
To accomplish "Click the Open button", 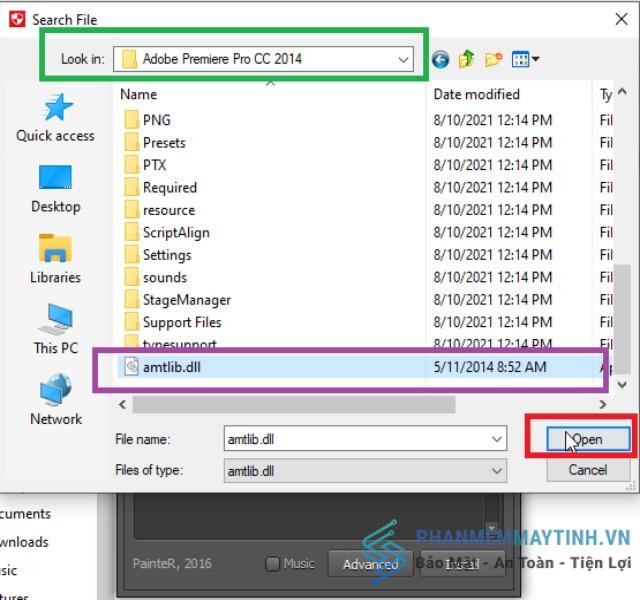I will pos(588,439).
